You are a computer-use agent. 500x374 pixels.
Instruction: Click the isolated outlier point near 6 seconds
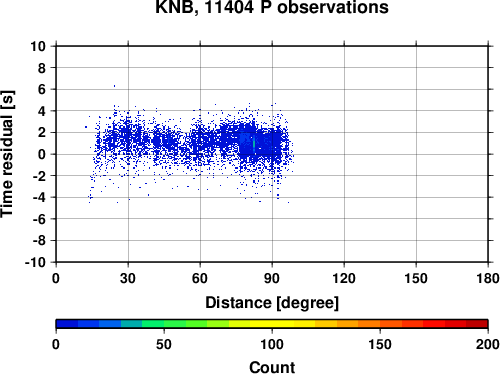pos(114,86)
